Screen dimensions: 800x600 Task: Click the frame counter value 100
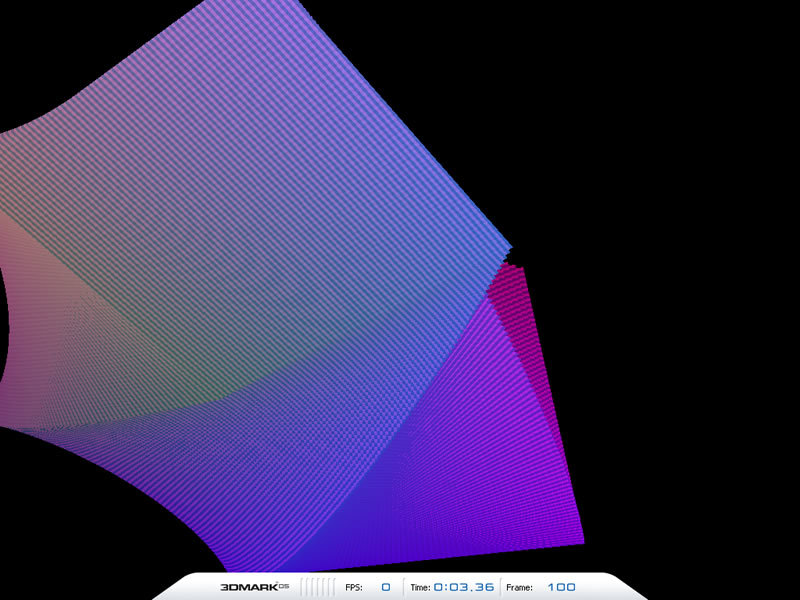tap(561, 587)
